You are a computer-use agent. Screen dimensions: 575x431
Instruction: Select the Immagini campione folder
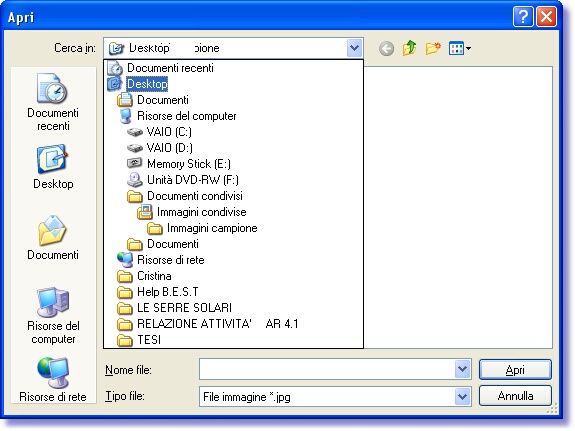(202, 228)
